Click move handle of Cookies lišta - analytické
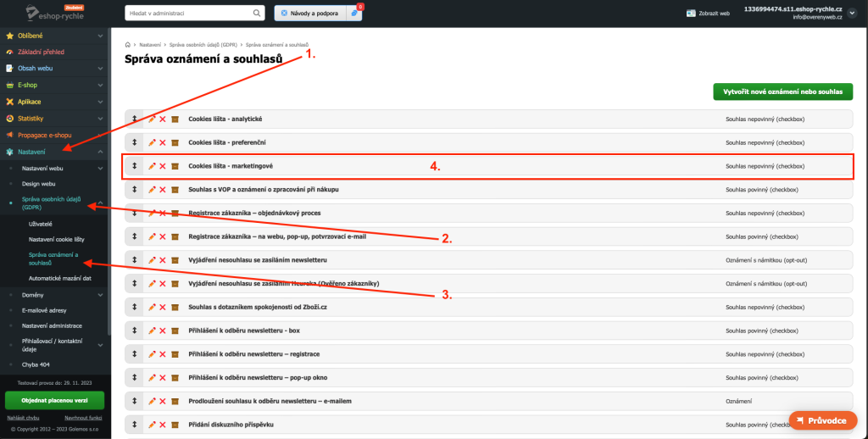Viewport: 868px width, 439px height. [134, 119]
